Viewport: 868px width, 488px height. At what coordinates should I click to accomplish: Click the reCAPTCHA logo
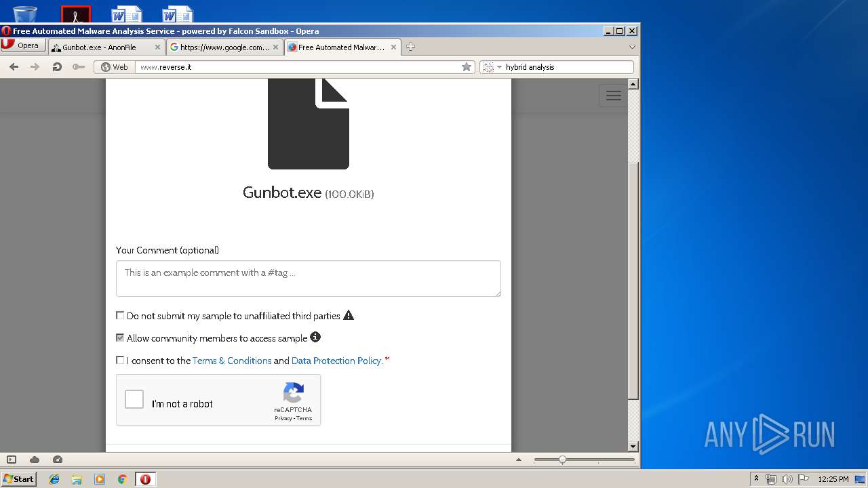293,393
